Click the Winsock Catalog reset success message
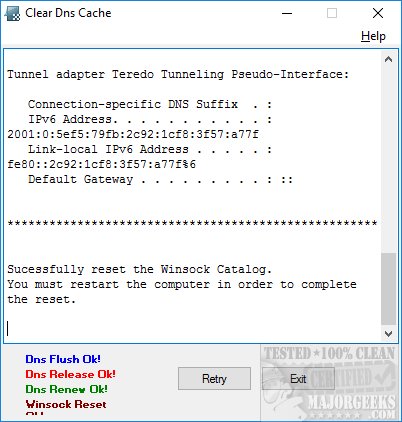 click(140, 269)
